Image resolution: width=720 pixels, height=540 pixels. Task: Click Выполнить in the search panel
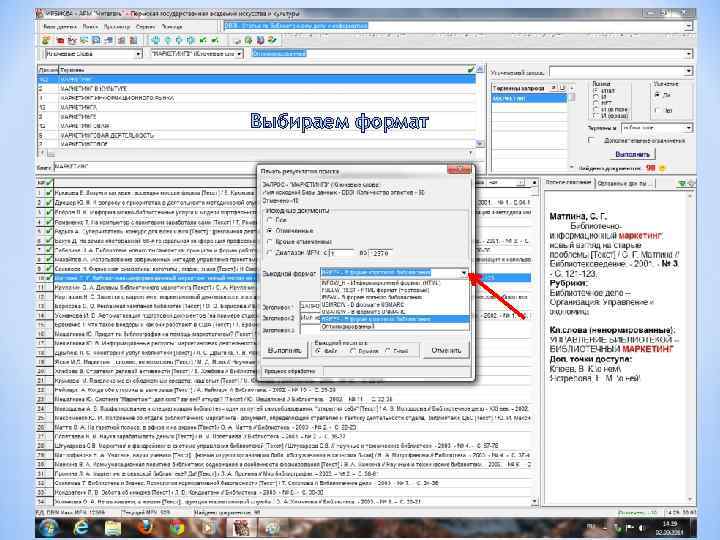click(632, 154)
